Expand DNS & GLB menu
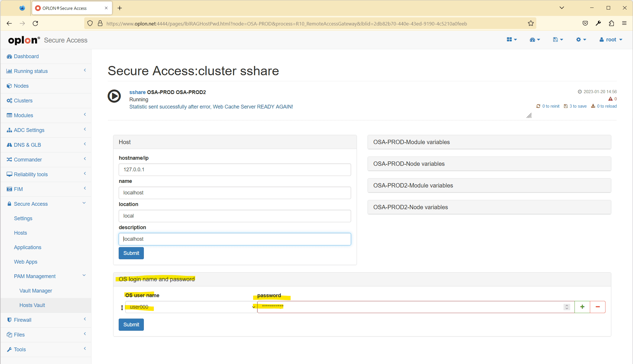The image size is (633, 364). point(46,145)
